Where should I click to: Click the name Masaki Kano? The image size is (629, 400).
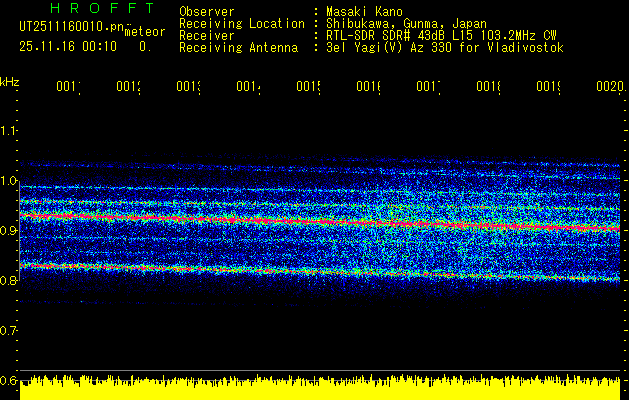364,12
